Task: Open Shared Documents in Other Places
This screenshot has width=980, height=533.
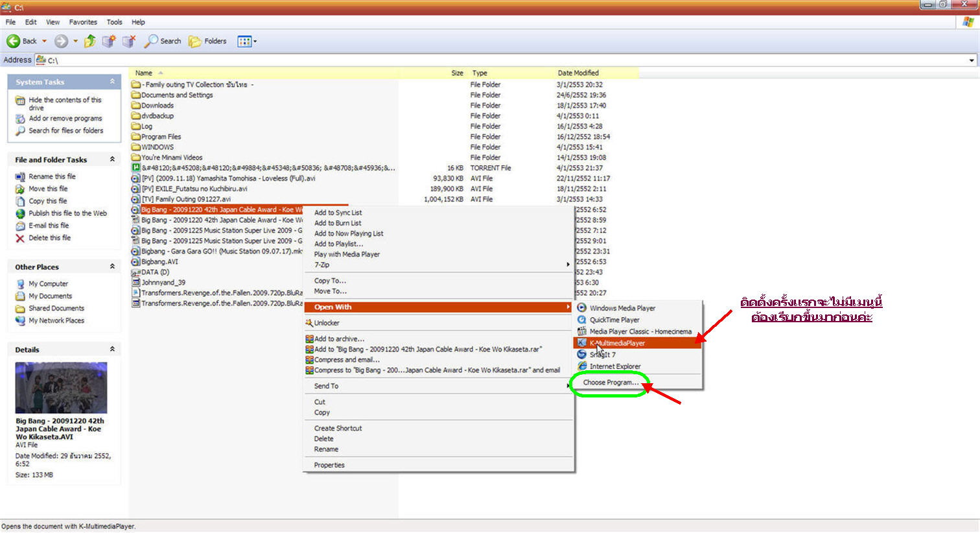Action: pyautogui.click(x=56, y=309)
